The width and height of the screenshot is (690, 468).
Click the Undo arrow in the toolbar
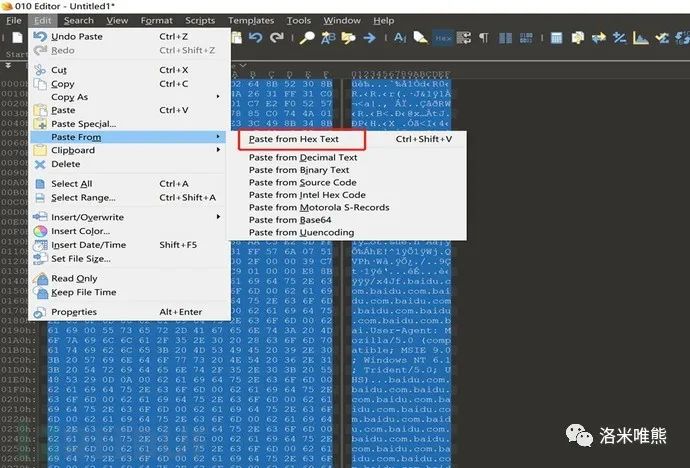pyautogui.click(x=256, y=38)
